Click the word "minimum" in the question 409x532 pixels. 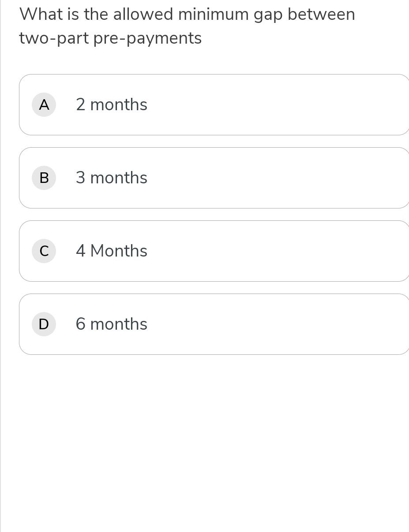click(213, 15)
